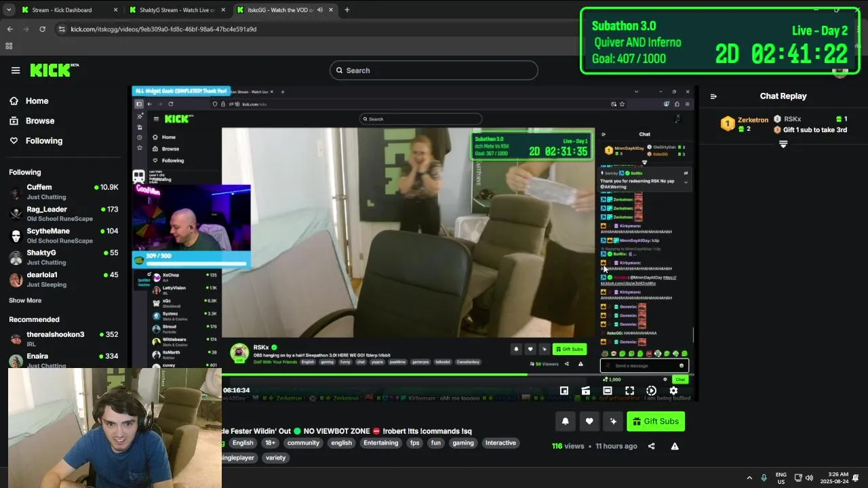Expand following list with Show More

[25, 300]
